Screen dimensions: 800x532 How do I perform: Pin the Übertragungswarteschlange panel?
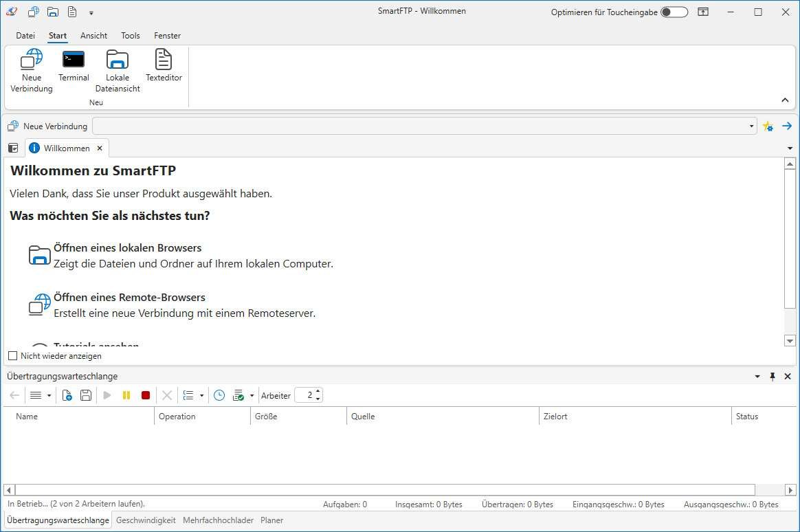click(773, 376)
